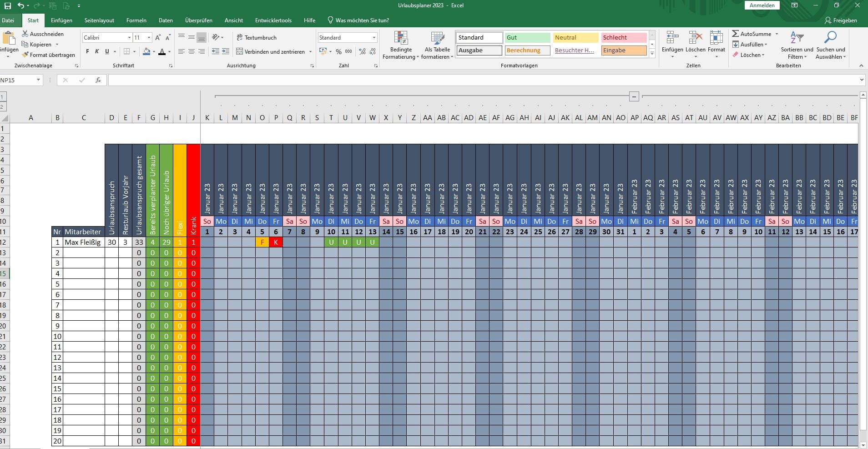Open Als Tabelle formatieren menu
Viewport: 868px width, 449px height.
(x=437, y=45)
